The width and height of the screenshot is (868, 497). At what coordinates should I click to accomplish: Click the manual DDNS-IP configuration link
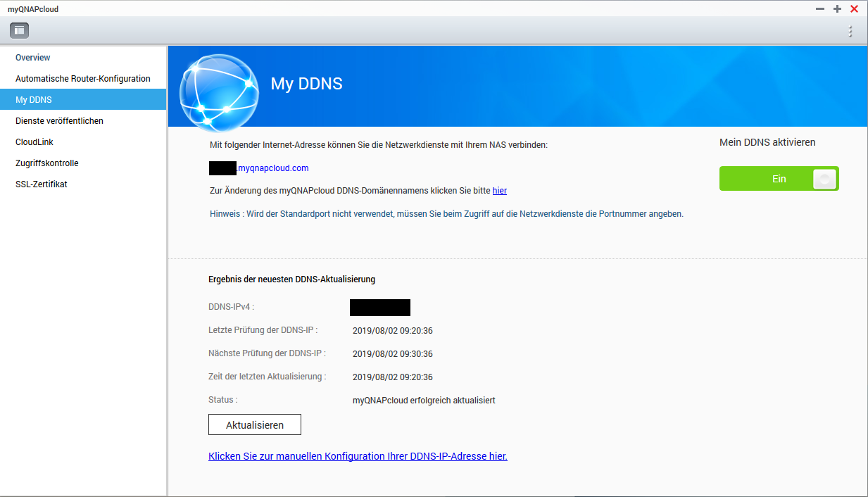[358, 456]
